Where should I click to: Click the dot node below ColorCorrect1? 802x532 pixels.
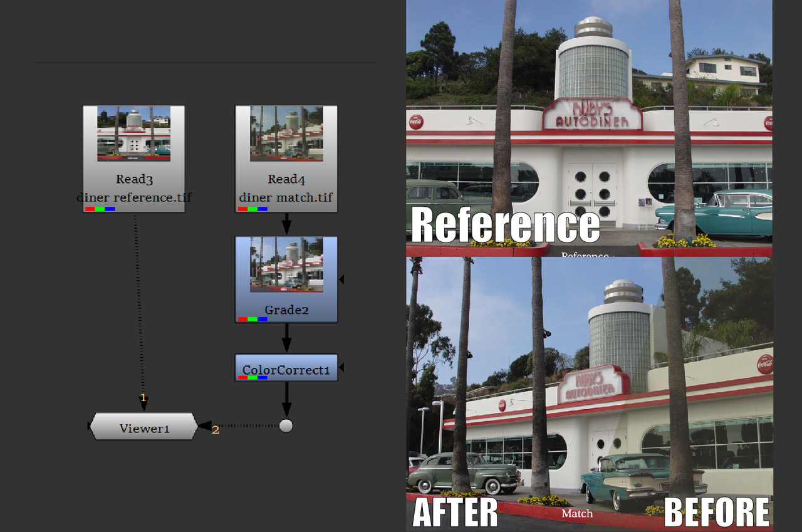click(286, 426)
